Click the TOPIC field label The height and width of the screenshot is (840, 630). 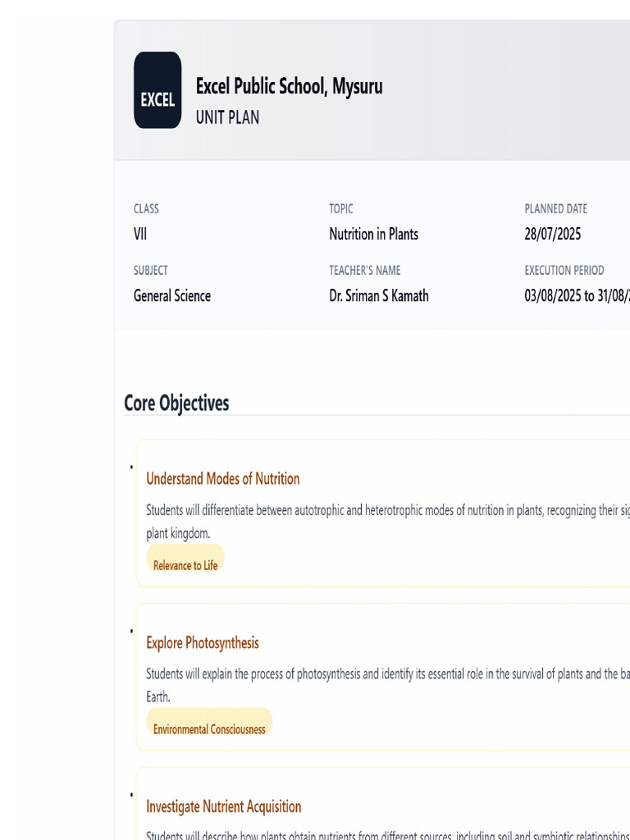(341, 209)
